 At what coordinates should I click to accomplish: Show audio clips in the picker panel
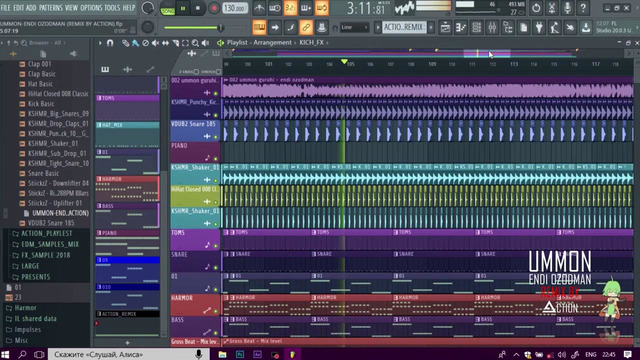click(x=127, y=69)
